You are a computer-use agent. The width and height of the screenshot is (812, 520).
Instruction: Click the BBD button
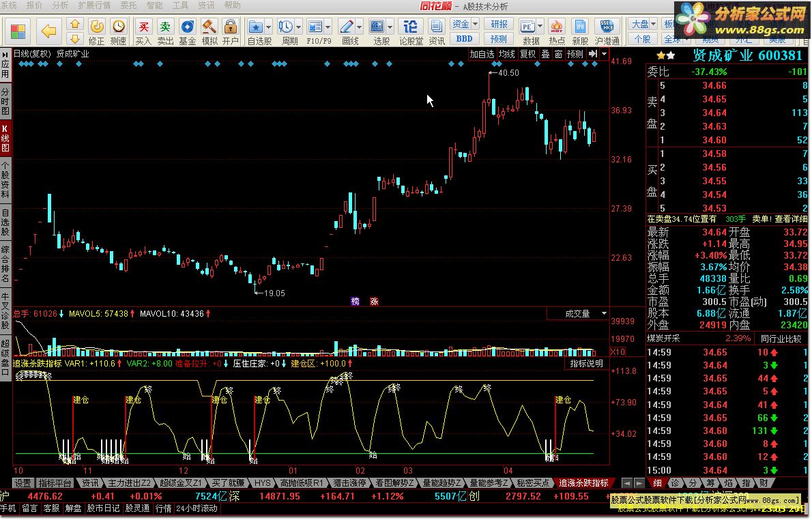point(465,39)
